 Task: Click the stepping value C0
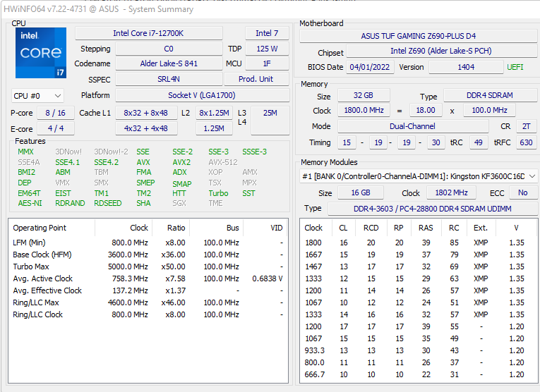(169, 49)
